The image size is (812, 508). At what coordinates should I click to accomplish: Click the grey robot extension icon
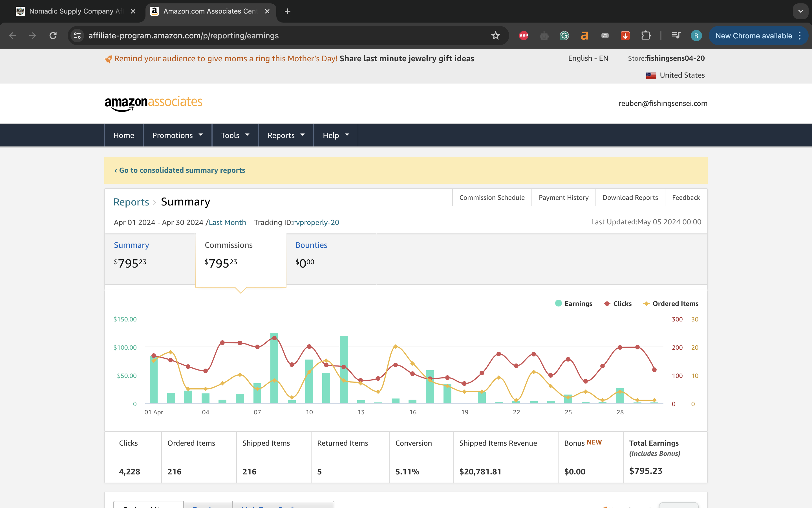point(544,36)
